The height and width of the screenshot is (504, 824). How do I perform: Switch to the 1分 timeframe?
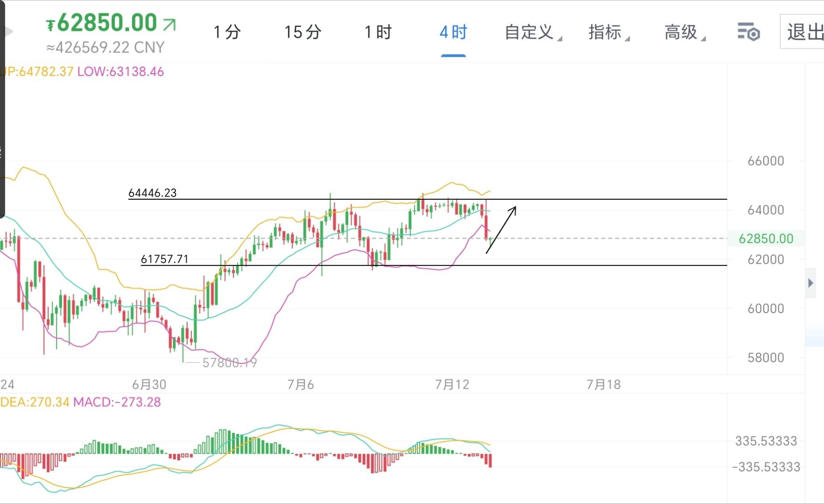227,32
